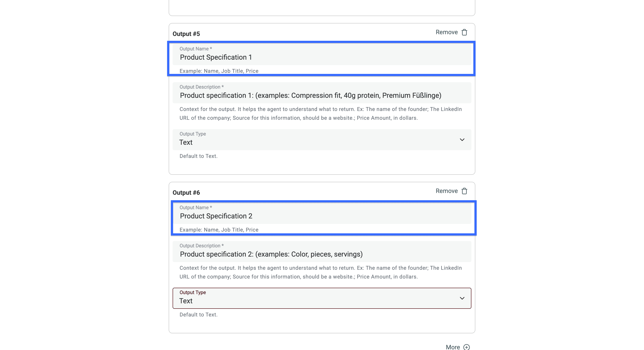The image size is (644, 350).
Task: Click the description mentioning Color, pieces, servings
Action: 271,254
